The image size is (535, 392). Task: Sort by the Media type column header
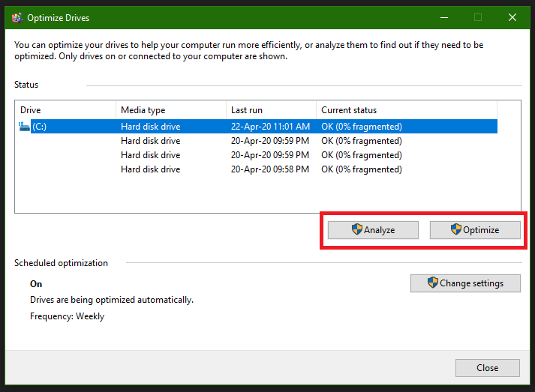tap(171, 110)
